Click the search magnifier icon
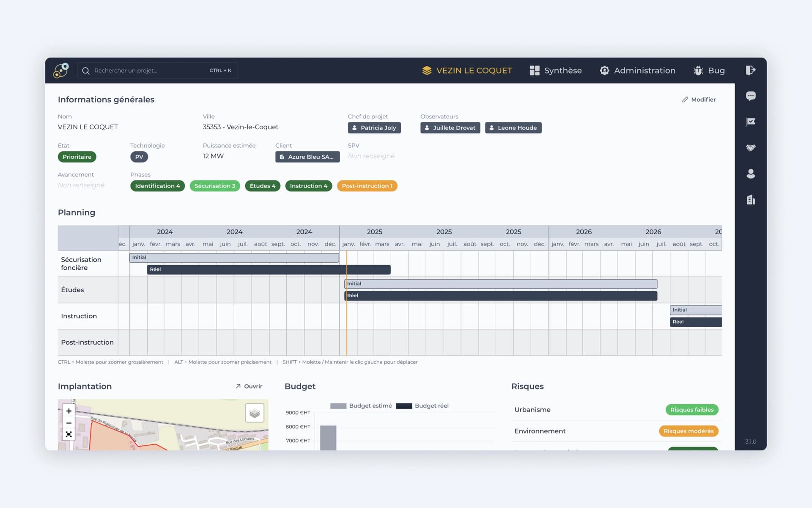This screenshot has width=812, height=508. 86,71
